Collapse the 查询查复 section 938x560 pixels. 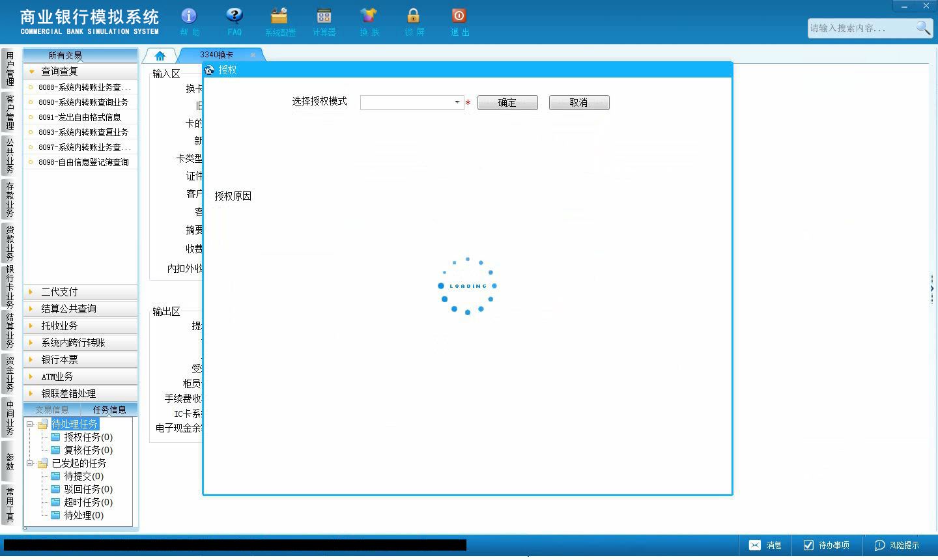point(81,71)
